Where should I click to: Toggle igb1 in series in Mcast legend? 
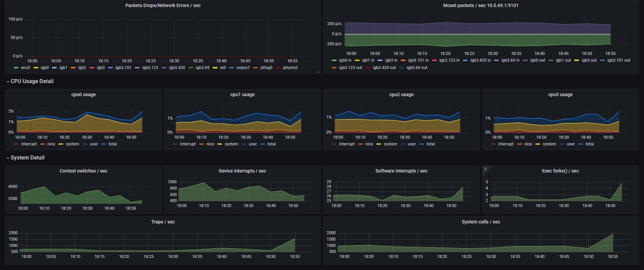click(368, 60)
